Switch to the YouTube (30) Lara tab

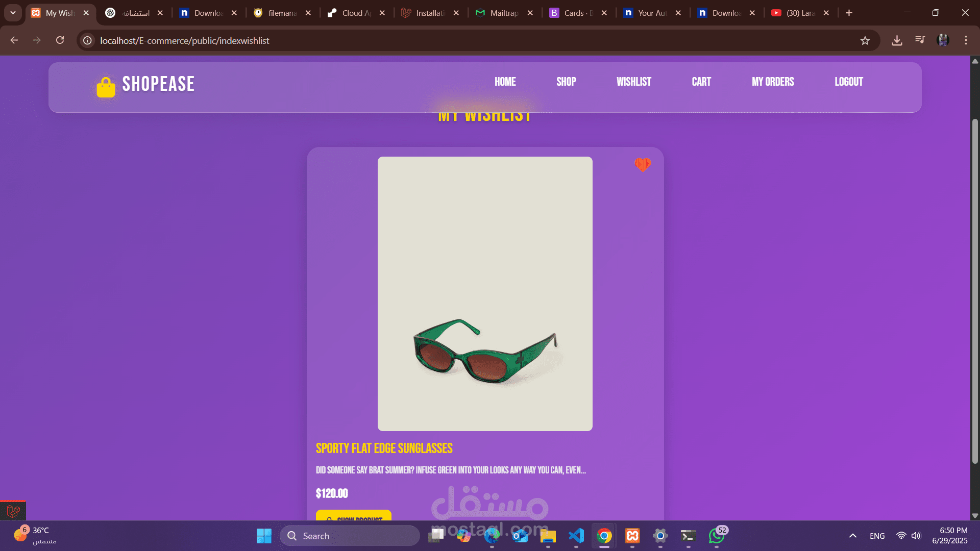[800, 13]
